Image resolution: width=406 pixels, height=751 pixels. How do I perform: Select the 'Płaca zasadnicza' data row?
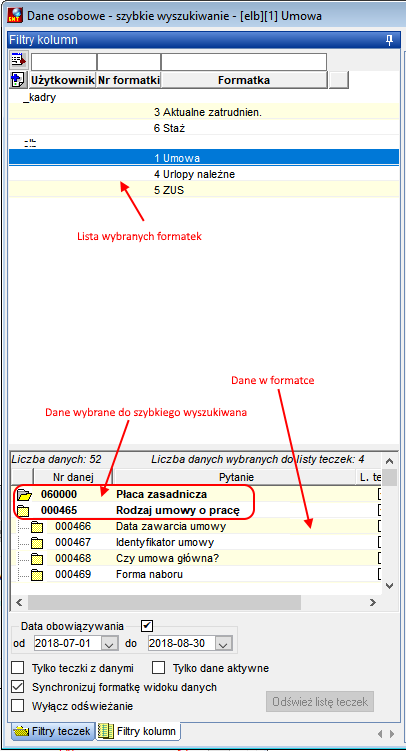click(x=196, y=494)
